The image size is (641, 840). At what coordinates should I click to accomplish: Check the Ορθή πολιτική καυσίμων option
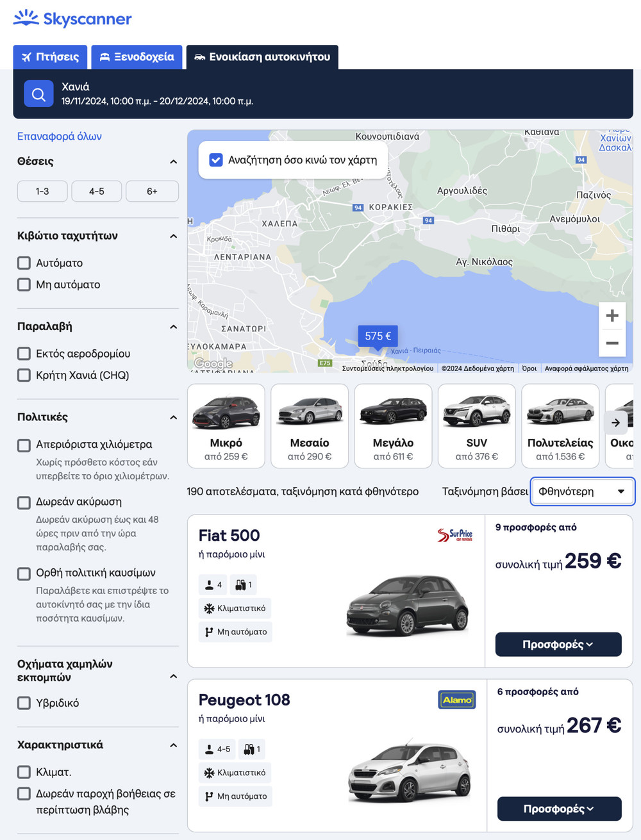[24, 574]
